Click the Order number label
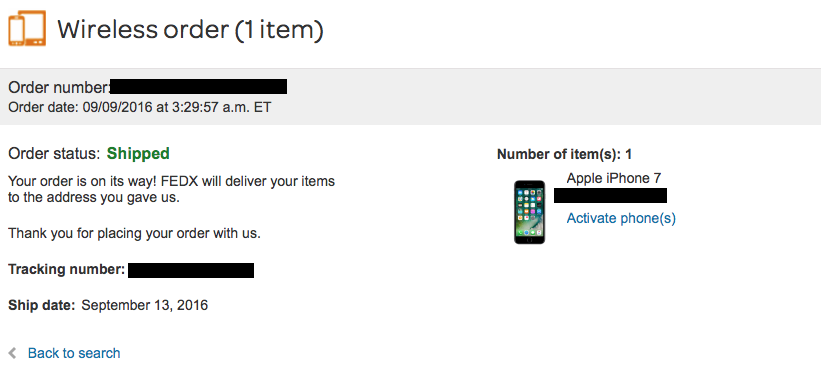The width and height of the screenshot is (821, 371). click(x=59, y=87)
